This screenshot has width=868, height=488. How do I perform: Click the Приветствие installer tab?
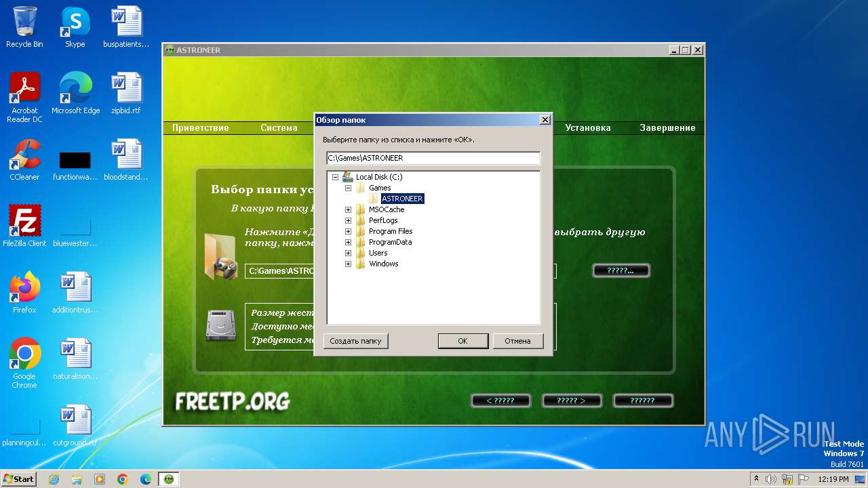(x=201, y=127)
